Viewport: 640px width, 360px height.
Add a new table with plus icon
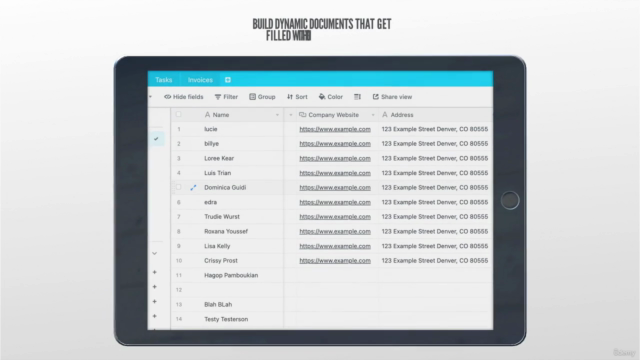[228, 80]
